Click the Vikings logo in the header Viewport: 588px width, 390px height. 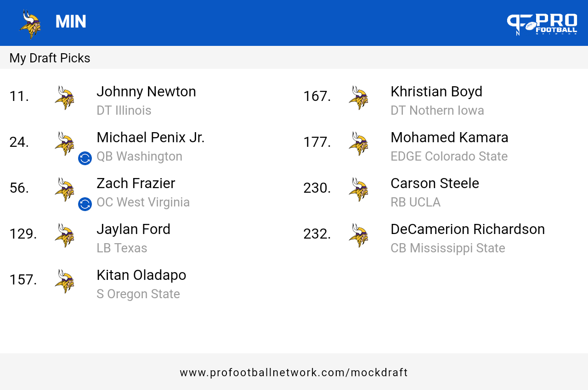click(x=30, y=24)
